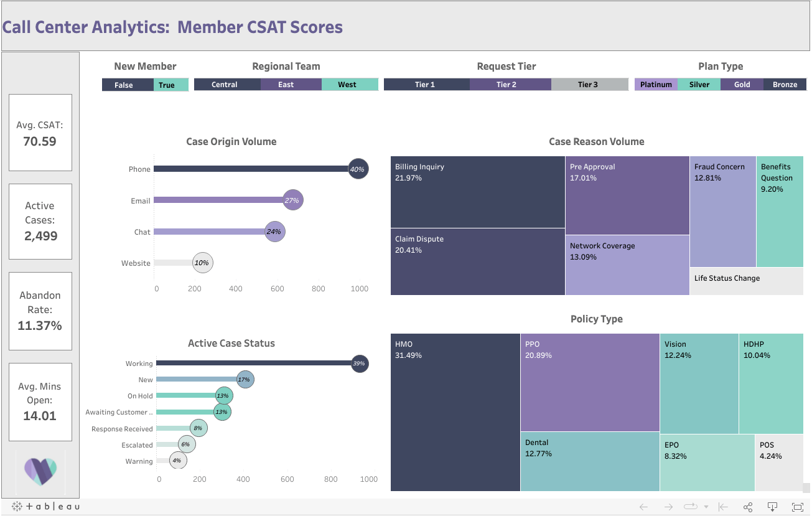The width and height of the screenshot is (812, 516).
Task: Click the Download icon in toolbar
Action: click(772, 507)
